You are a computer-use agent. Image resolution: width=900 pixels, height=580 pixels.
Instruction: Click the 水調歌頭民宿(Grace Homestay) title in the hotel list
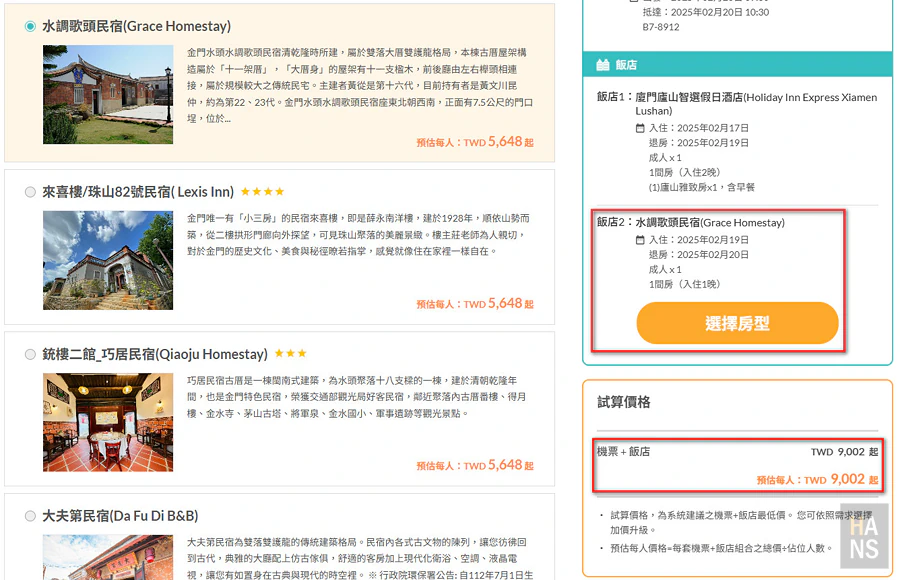click(x=137, y=26)
